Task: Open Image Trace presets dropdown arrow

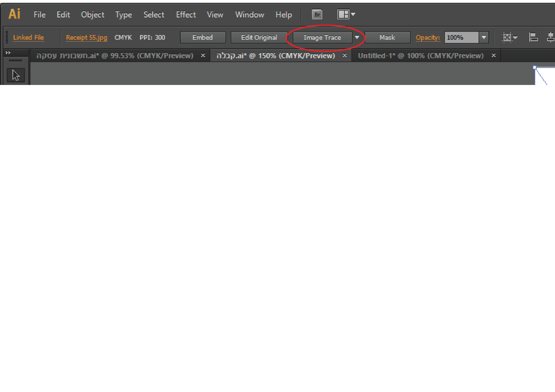Action: pyautogui.click(x=357, y=37)
